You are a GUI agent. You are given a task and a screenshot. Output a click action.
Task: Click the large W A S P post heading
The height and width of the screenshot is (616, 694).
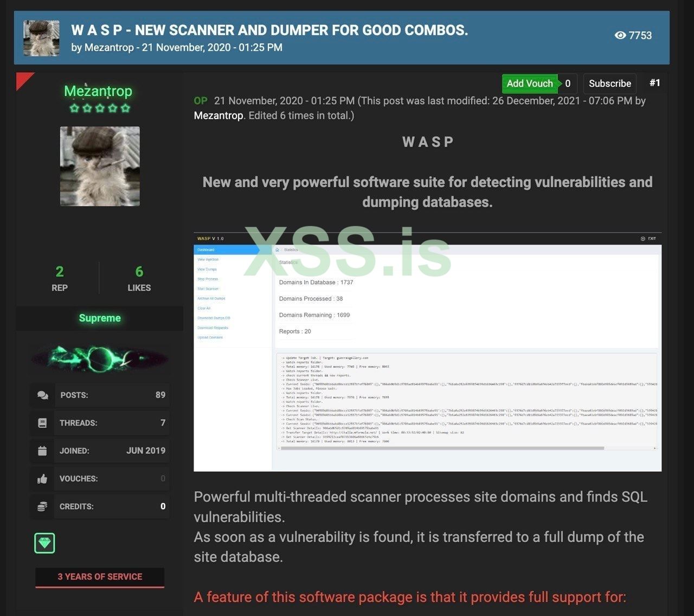pyautogui.click(x=428, y=142)
